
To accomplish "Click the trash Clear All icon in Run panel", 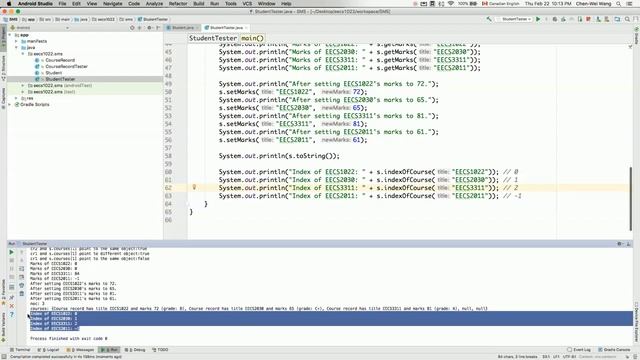I will coord(22,293).
